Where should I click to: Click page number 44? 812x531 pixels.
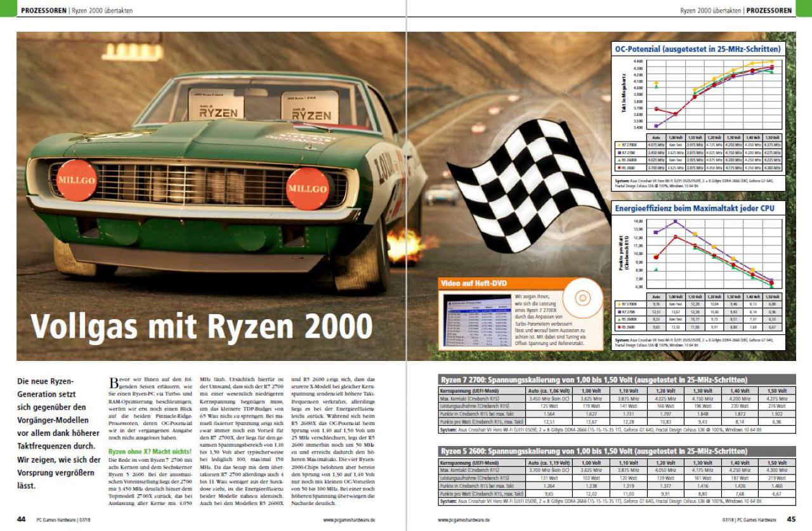point(21,519)
